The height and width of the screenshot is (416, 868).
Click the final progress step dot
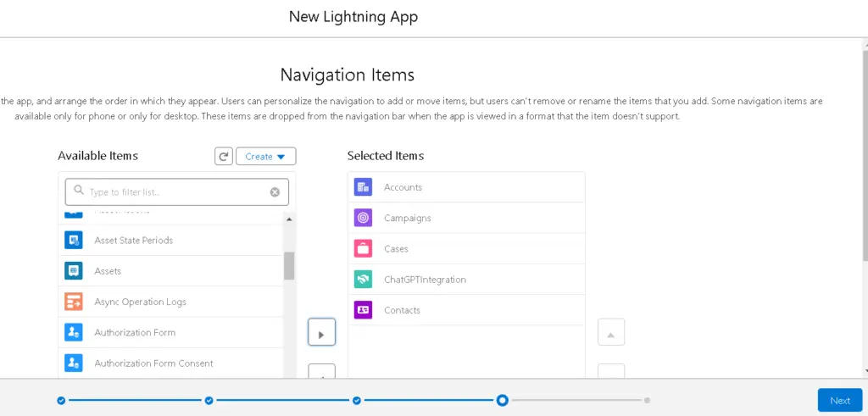tap(647, 400)
